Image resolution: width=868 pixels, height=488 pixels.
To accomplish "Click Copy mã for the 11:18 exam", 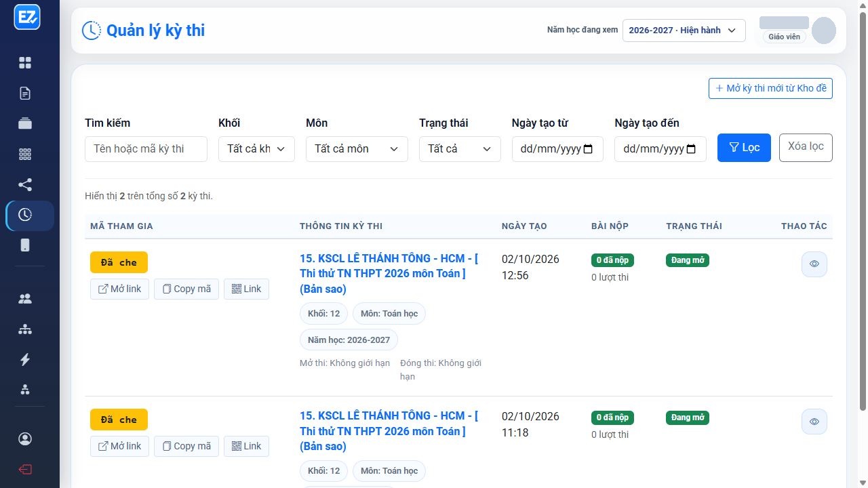I will click(x=186, y=446).
